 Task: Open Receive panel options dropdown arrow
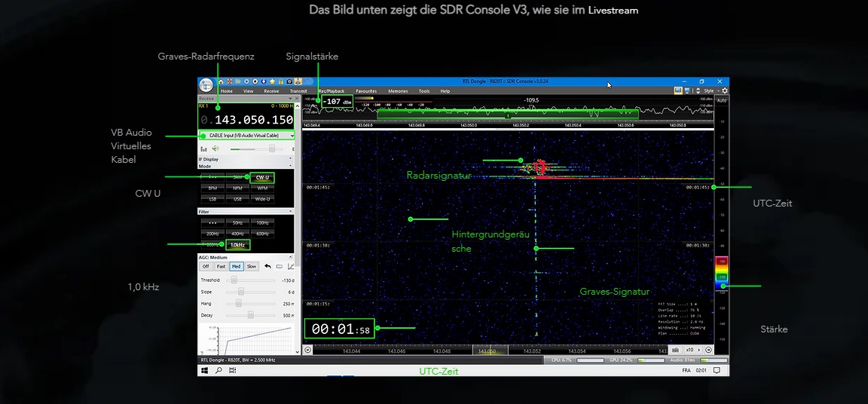coord(290,99)
